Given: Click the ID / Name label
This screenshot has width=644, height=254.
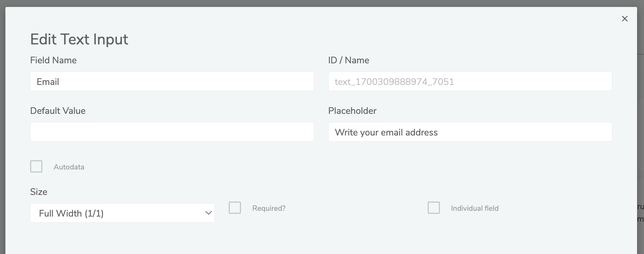Looking at the screenshot, I should [349, 60].
